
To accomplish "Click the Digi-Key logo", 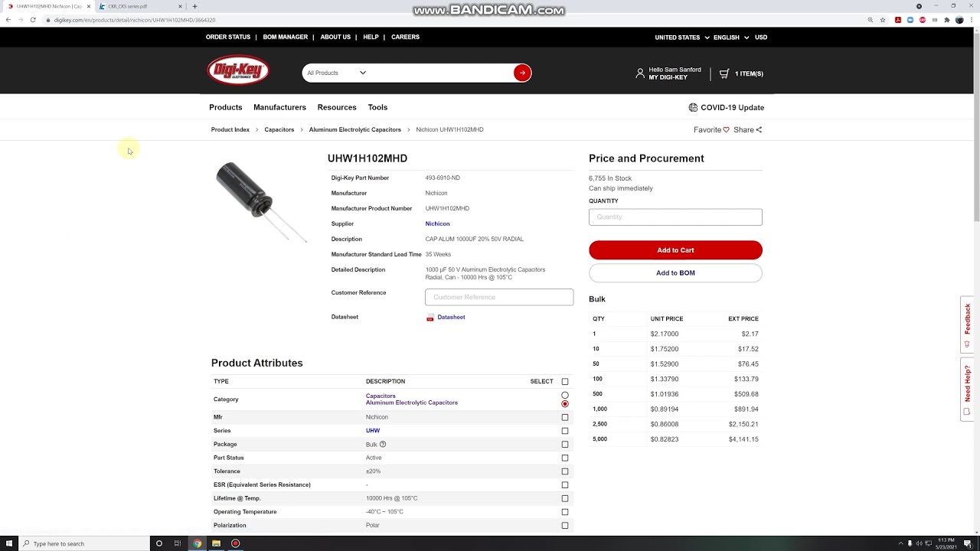I will coord(238,70).
